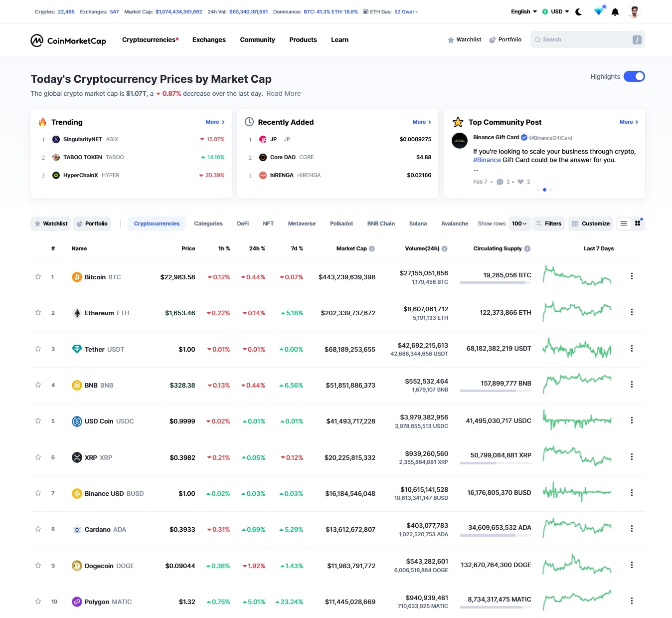Open SingularityNET trending coin
Image resolution: width=672 pixels, height=618 pixels.
[x=85, y=139]
